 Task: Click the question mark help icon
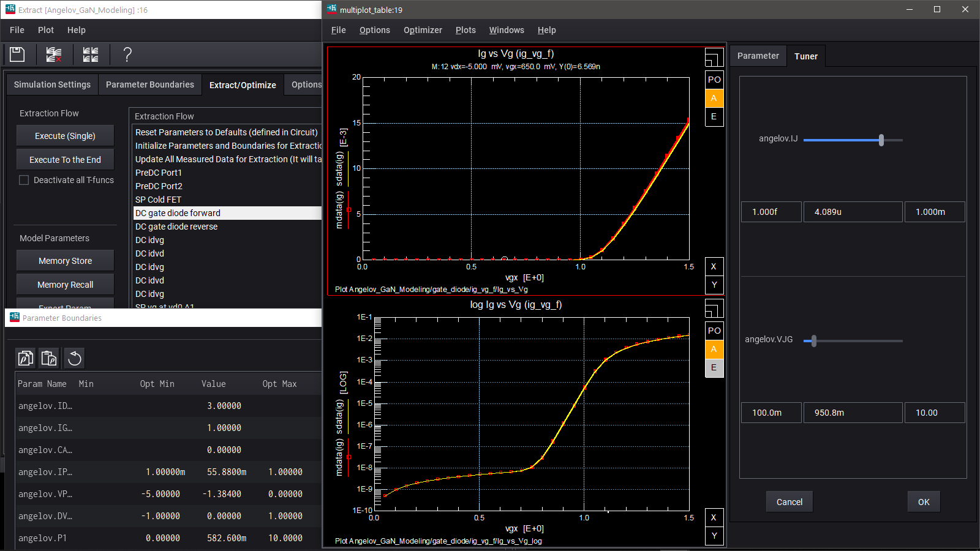[127, 54]
